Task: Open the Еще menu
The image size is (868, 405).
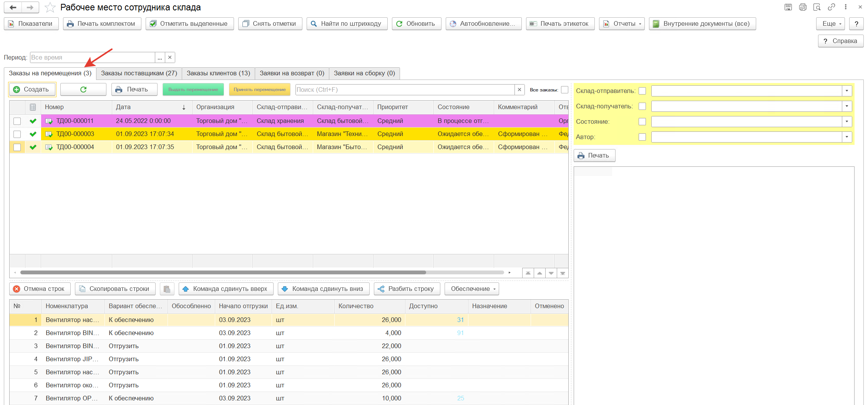Action: 830,24
